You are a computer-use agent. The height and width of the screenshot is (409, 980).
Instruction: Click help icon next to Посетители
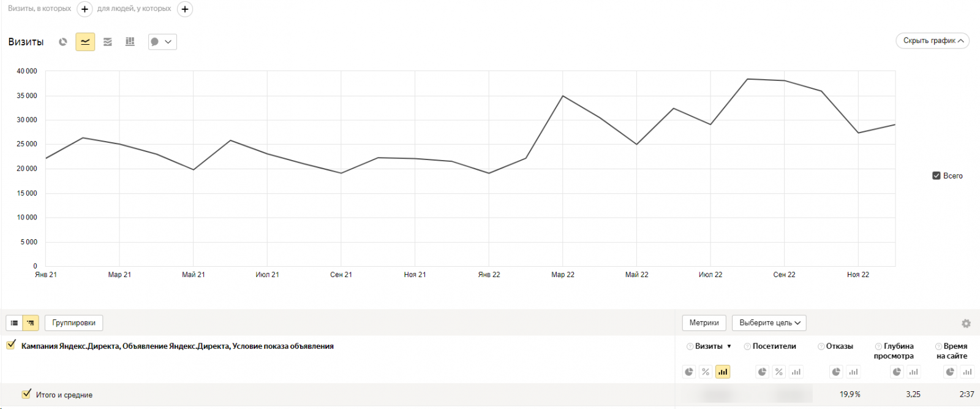(x=747, y=346)
